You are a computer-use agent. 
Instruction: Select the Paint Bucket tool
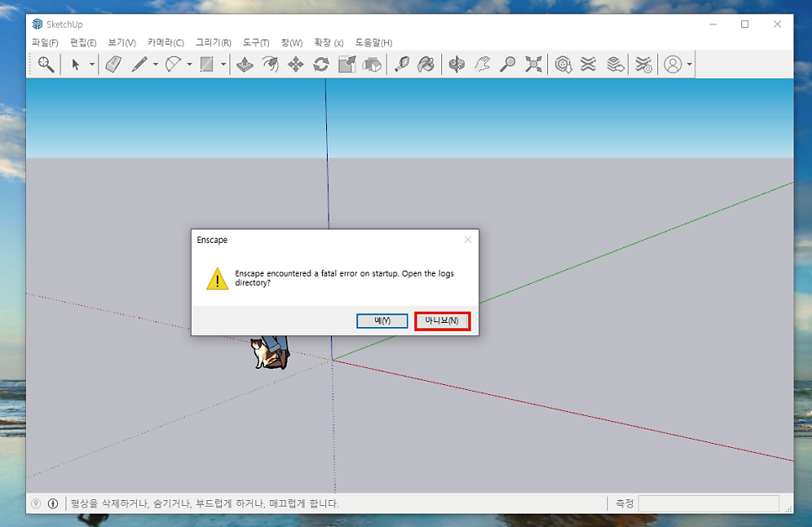pos(426,64)
